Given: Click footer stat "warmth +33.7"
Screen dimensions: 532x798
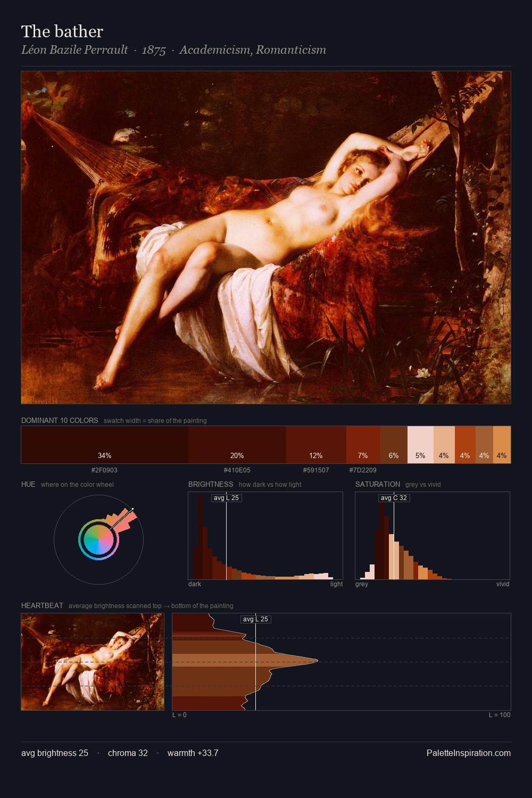Looking at the screenshot, I should coord(193,753).
